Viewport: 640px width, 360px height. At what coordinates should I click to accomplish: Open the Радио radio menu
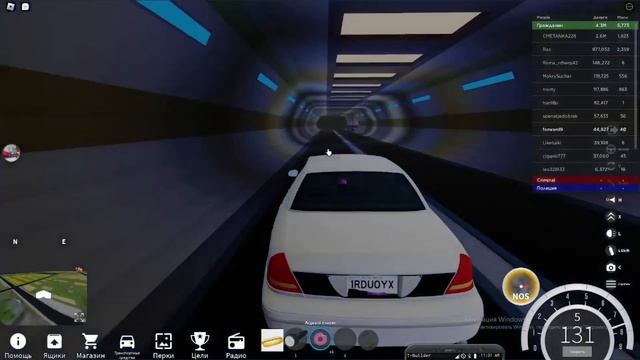click(x=236, y=345)
